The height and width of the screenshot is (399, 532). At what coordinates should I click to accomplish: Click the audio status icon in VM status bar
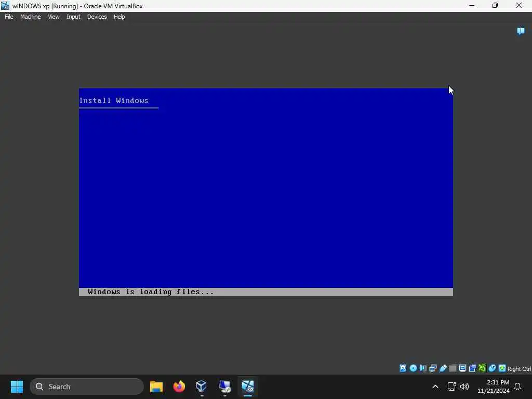[x=423, y=368]
